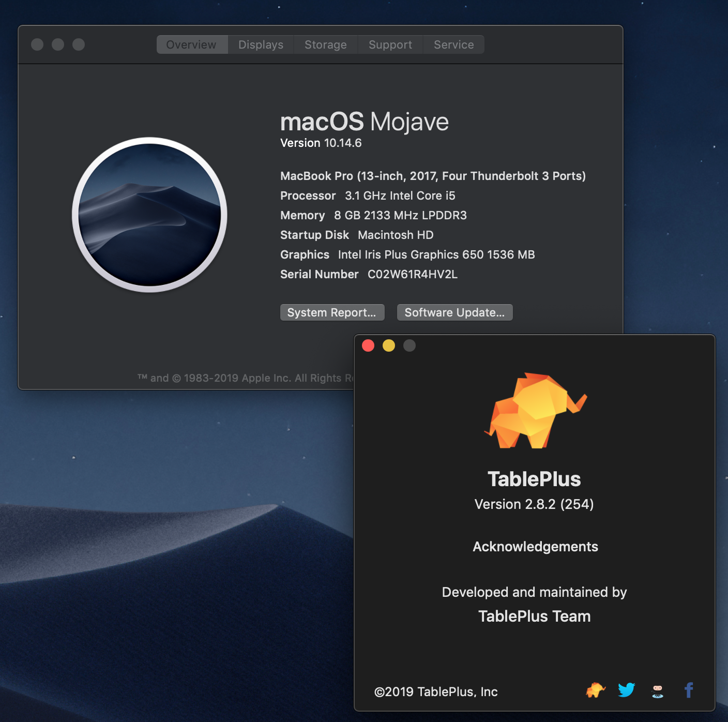The image size is (728, 722).
Task: Click the gray traffic-light dot on TablePlus window
Action: point(410,345)
